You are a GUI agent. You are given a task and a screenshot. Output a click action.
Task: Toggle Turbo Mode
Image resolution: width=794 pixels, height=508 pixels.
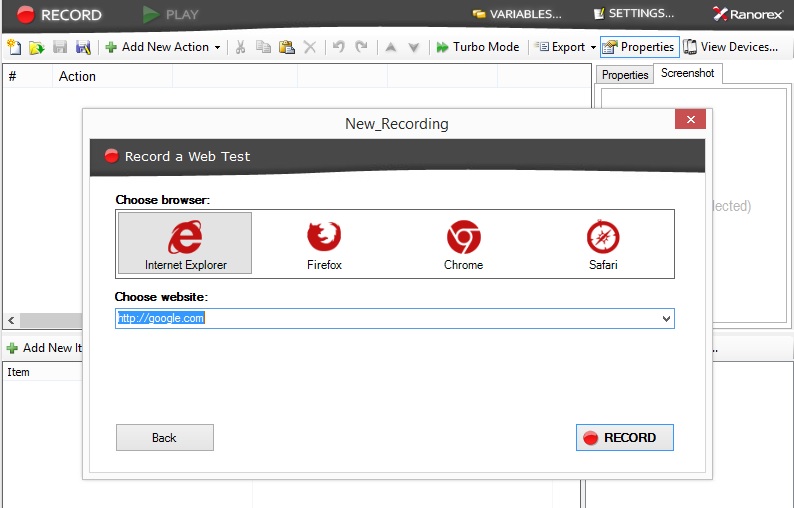(x=478, y=47)
